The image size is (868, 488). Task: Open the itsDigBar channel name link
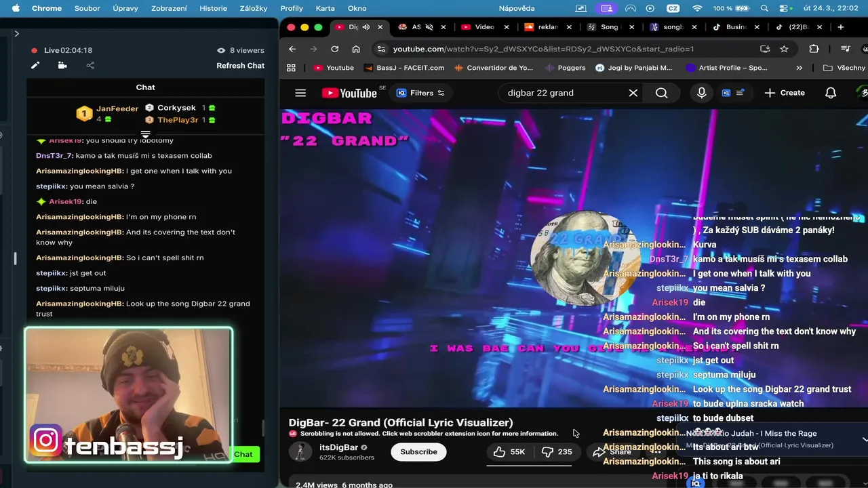tap(338, 447)
